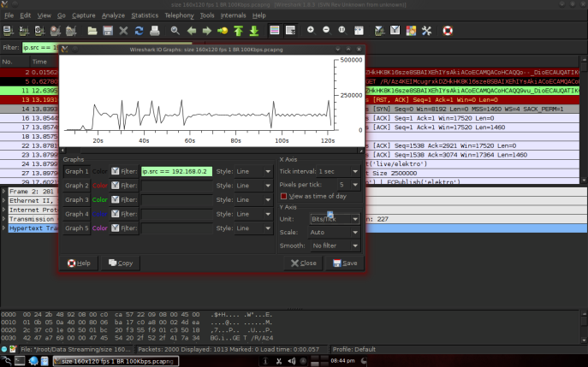Open Graph 2 Filter expression button

(x=124, y=186)
